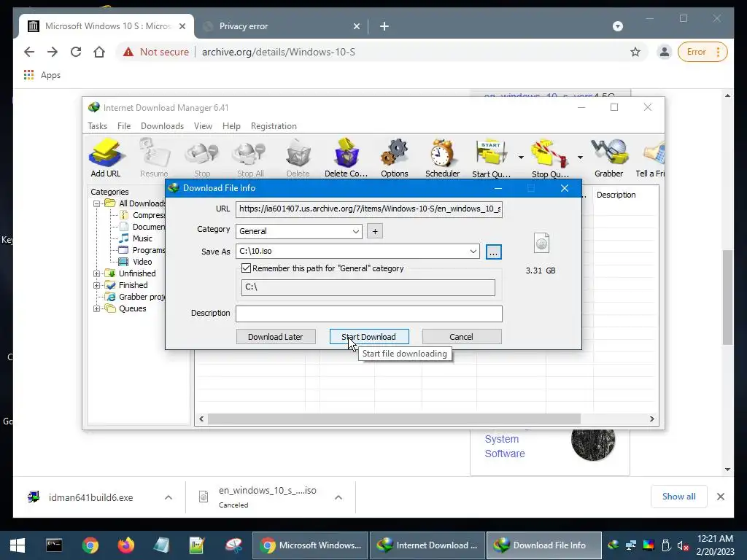Open the Apps bookmarks shortcut
This screenshot has height=560, width=747.
[42, 75]
